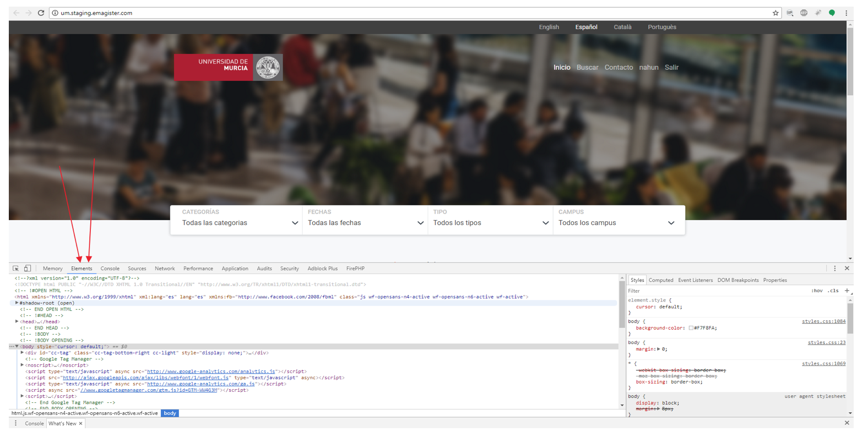Switch to the Network tab
Viewport: 868px width, 448px height.
tap(165, 269)
